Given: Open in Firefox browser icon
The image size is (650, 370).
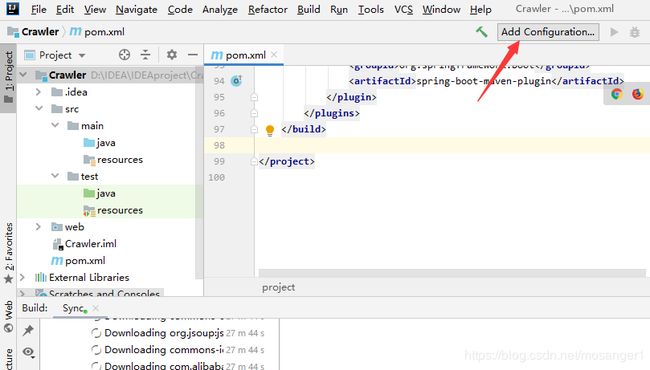Looking at the screenshot, I should [x=638, y=94].
